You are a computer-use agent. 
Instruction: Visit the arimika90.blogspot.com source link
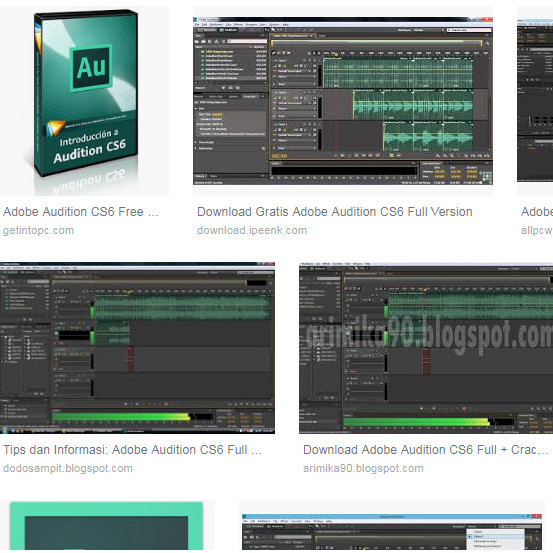click(x=363, y=468)
